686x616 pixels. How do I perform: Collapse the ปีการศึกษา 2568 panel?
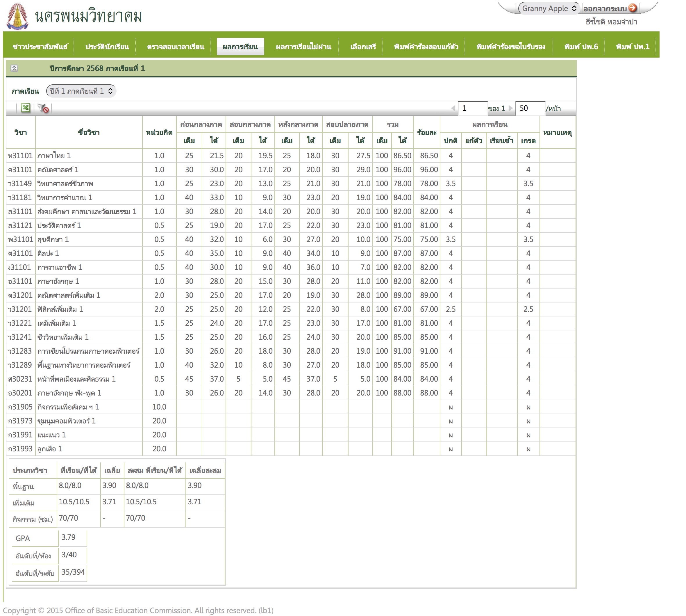tap(14, 68)
